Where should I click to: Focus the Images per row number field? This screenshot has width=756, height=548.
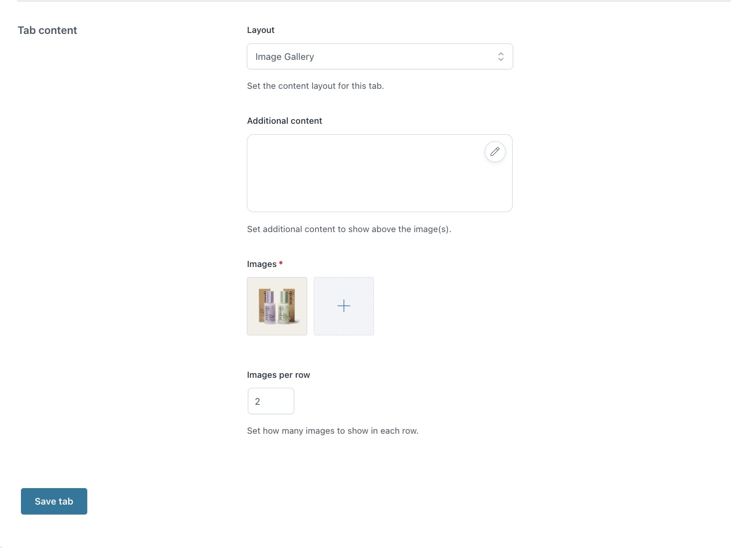pos(271,401)
